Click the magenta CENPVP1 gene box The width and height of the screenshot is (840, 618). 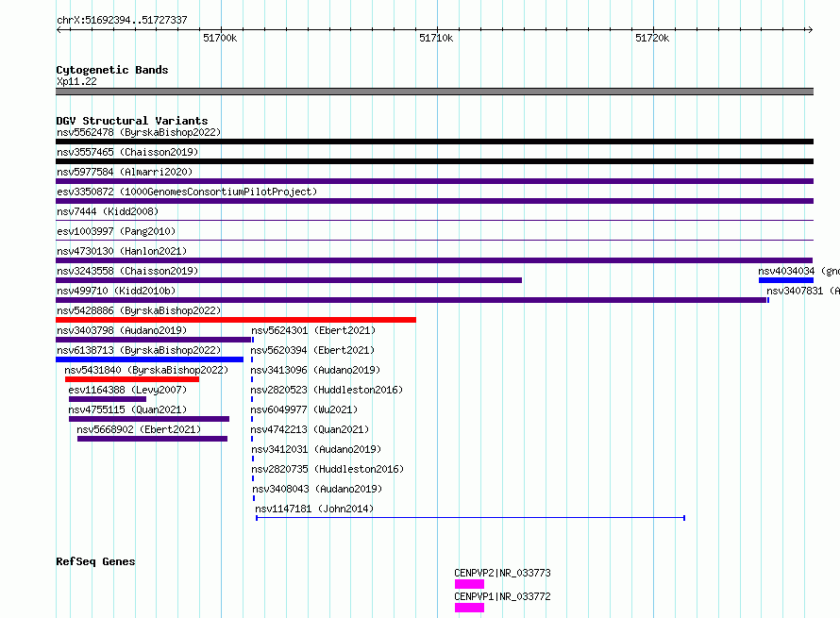pyautogui.click(x=469, y=608)
